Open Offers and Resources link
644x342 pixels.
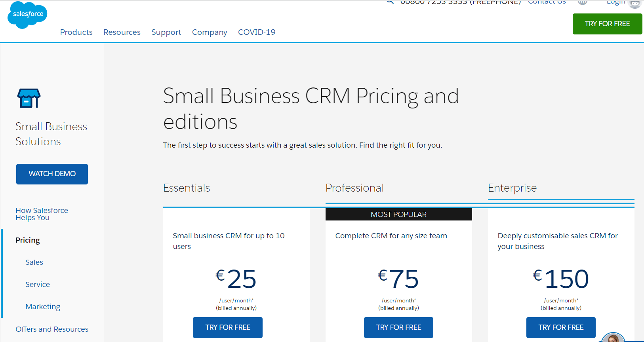(x=52, y=329)
